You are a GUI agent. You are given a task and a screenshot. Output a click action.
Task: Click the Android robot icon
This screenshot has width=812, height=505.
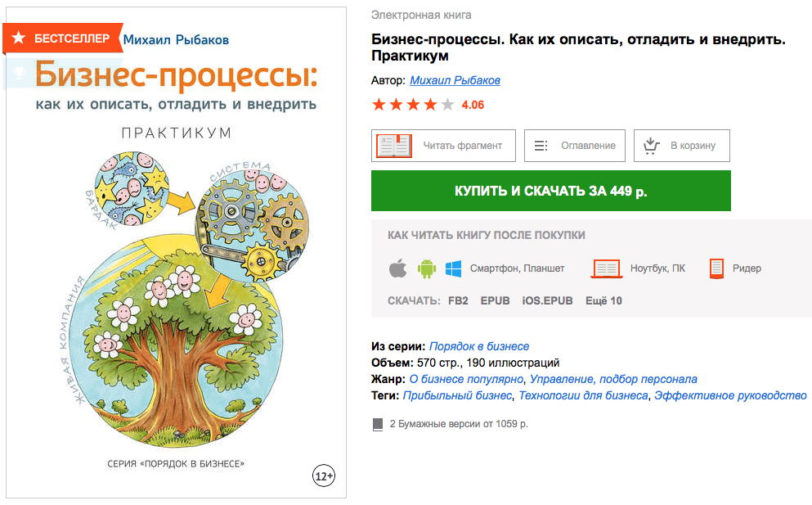426,268
